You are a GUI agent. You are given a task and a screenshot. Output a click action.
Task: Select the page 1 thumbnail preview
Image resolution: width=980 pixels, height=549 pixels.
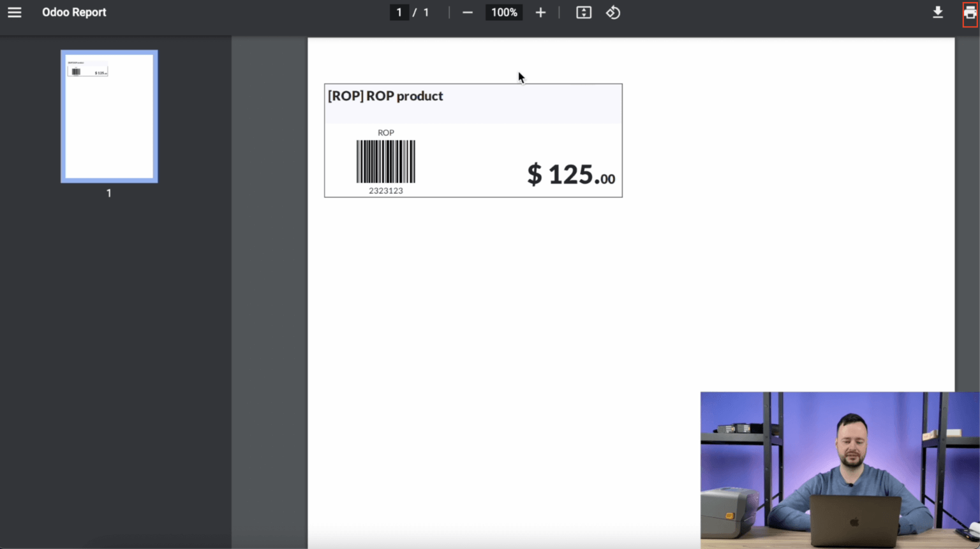tap(109, 117)
